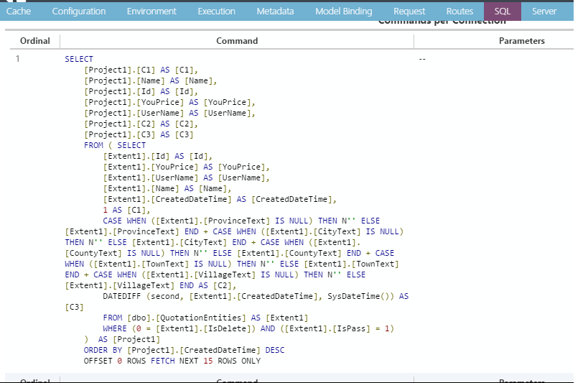This screenshot has width=588, height=383.
Task: Click the ') AS [Project1]' line
Action: (x=122, y=339)
